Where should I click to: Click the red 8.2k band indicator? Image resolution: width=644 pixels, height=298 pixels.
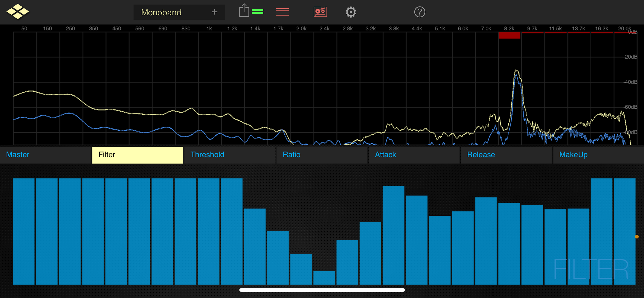tap(509, 35)
